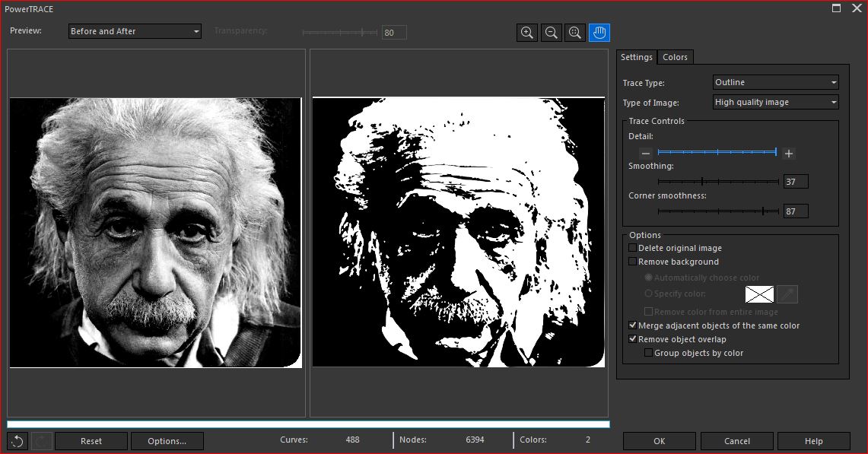
Task: Click the Zoom In magnifier icon
Action: [527, 33]
